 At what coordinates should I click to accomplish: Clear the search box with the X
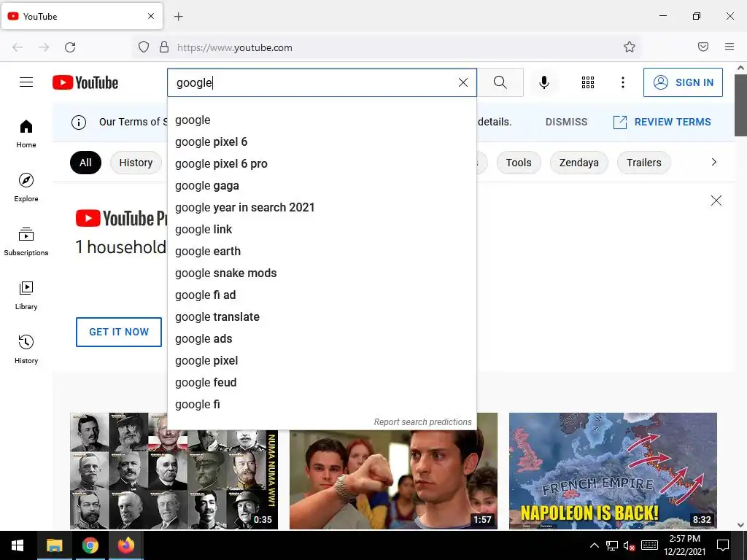pos(463,82)
